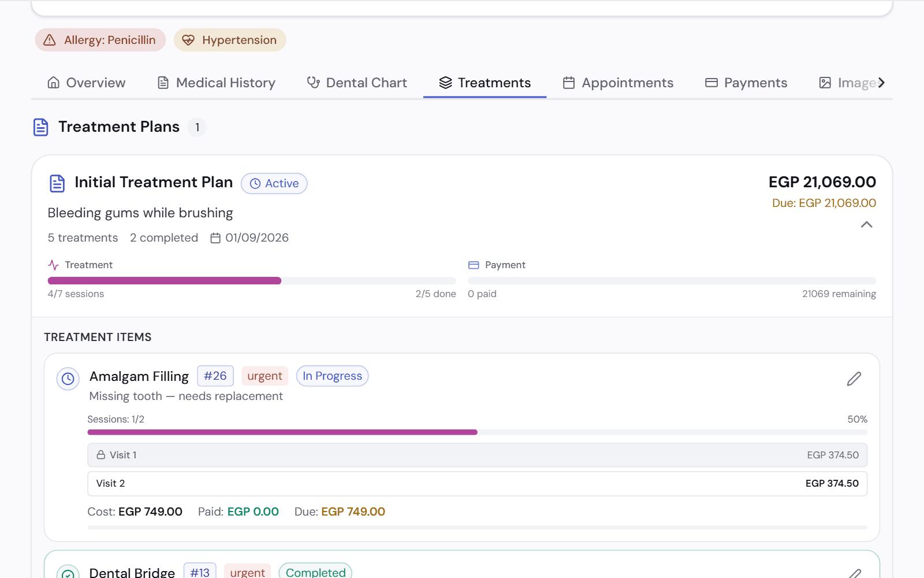Select the Visit 1 row

click(477, 455)
